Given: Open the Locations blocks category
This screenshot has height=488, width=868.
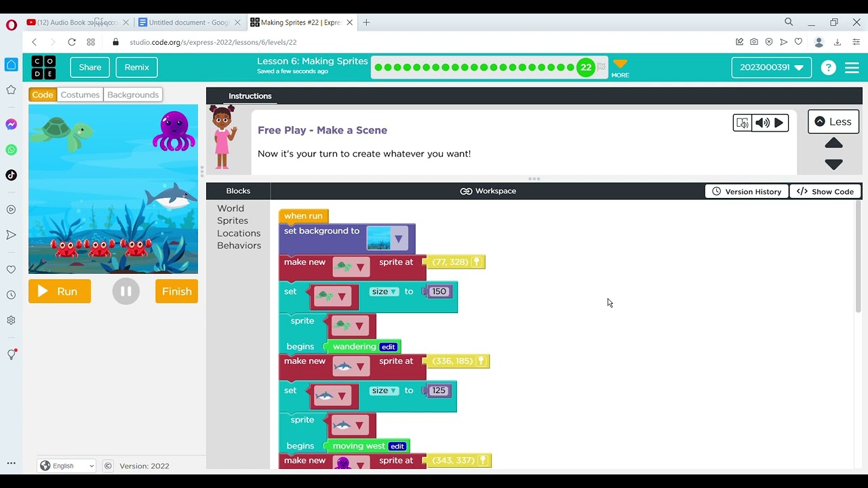Looking at the screenshot, I should coord(239,233).
